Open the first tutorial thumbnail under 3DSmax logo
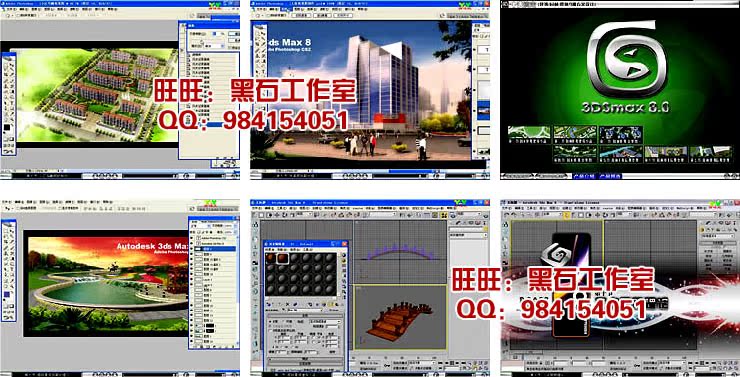 tap(529, 135)
